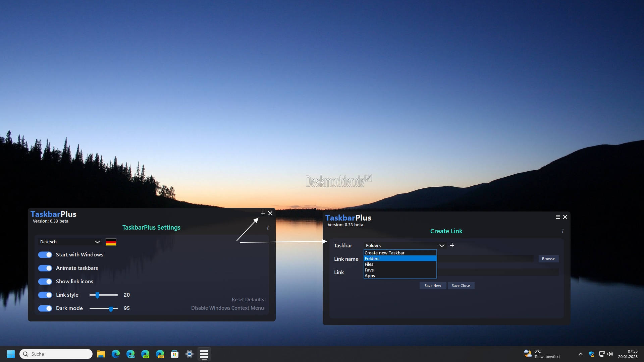644x362 pixels.
Task: Toggle Show link icons switch
Action: (x=45, y=282)
